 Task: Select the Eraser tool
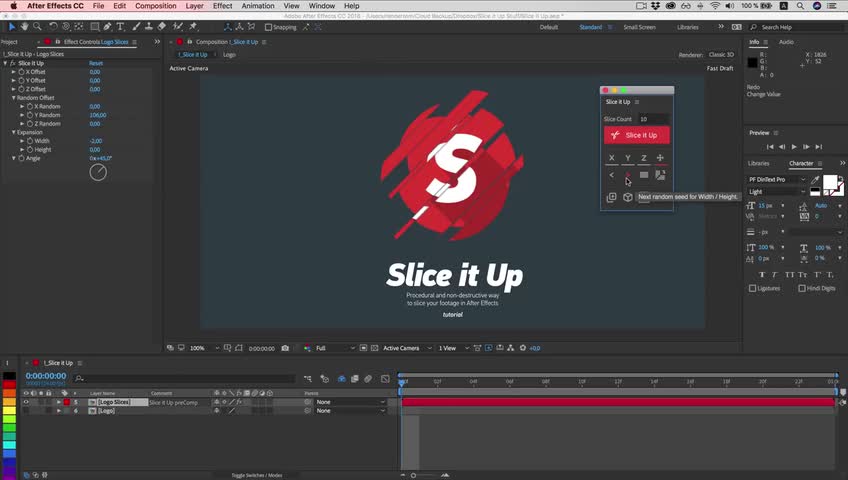click(x=162, y=26)
